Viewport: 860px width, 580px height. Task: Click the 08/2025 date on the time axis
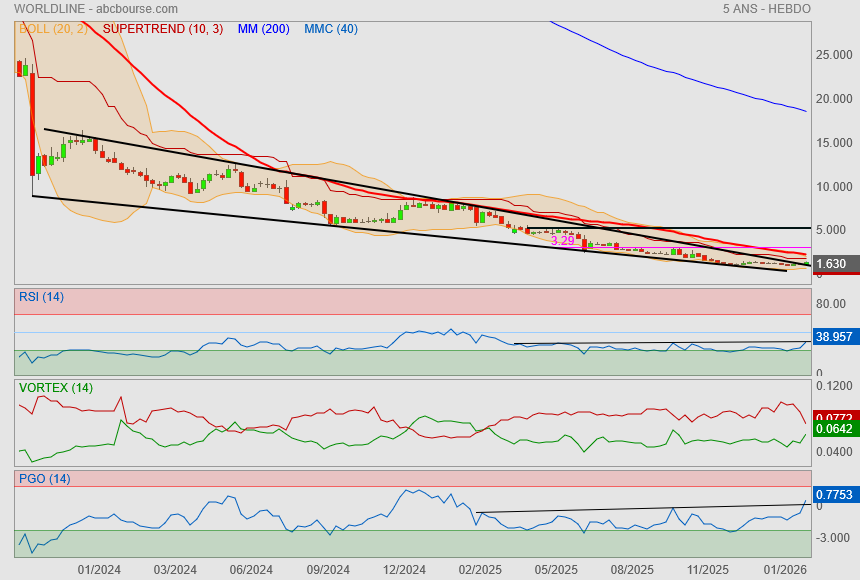[632, 570]
